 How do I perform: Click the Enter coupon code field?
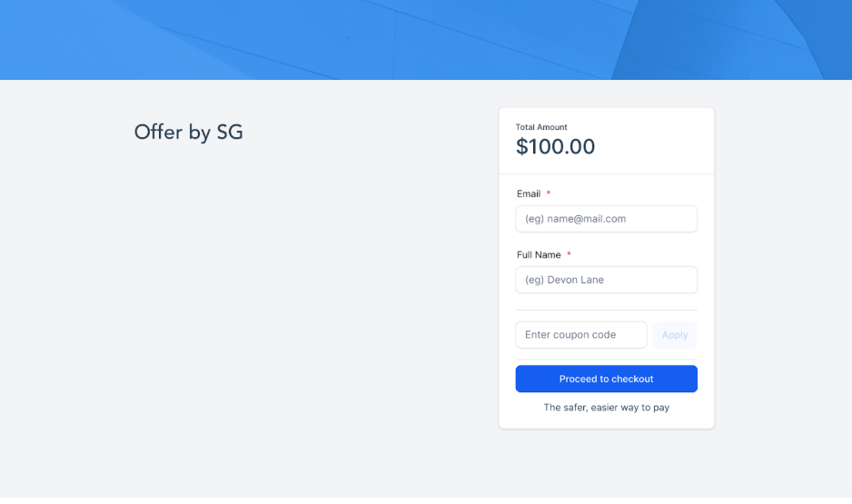pos(580,335)
